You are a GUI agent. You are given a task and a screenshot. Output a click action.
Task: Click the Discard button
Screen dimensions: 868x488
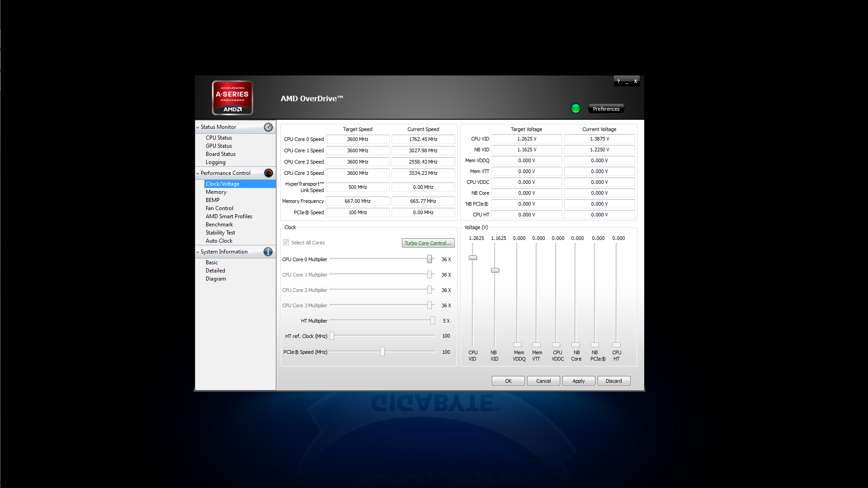pyautogui.click(x=613, y=381)
